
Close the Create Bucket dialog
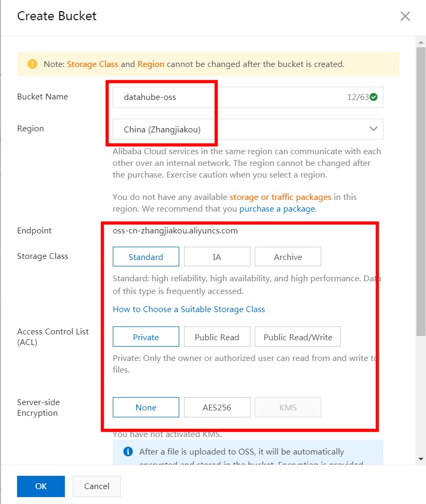tap(405, 16)
